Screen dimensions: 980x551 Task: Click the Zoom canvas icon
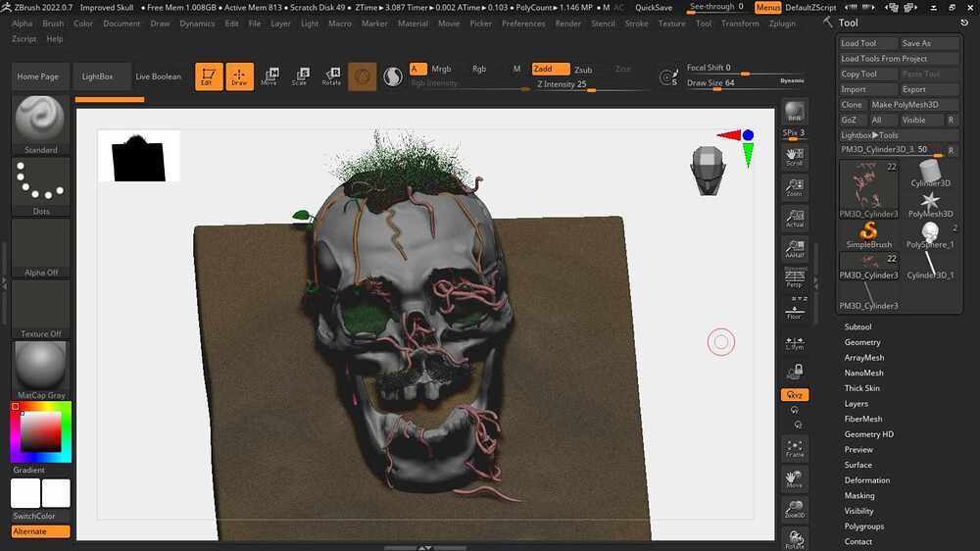[795, 187]
